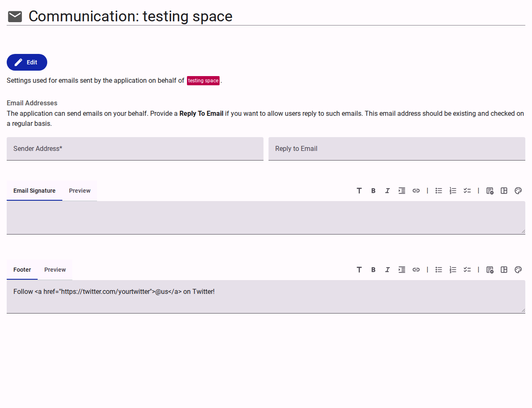Image resolution: width=532 pixels, height=408 pixels.
Task: Insert bullet list in signature toolbar
Action: coord(439,191)
